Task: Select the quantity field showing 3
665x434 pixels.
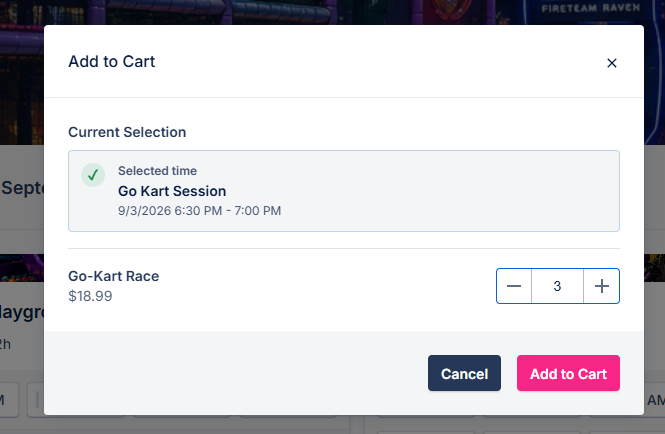Action: click(x=557, y=286)
